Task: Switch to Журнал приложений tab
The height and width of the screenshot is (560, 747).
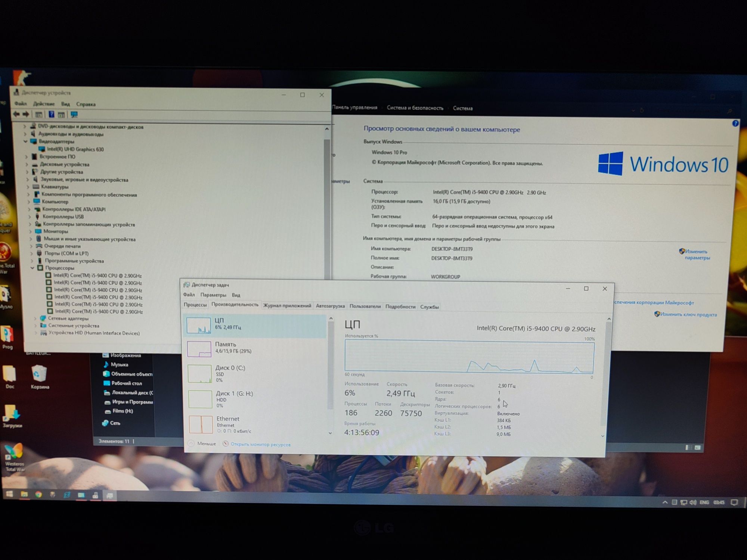Action: point(287,305)
